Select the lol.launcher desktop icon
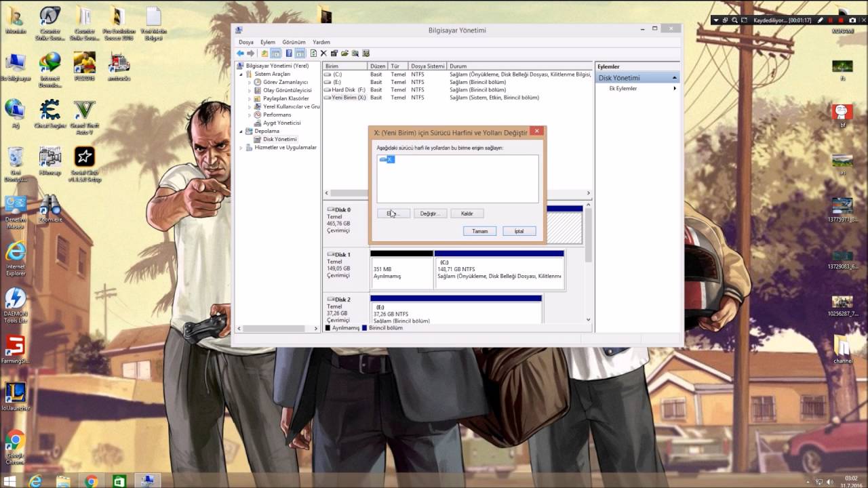The image size is (868, 488). coord(15,396)
